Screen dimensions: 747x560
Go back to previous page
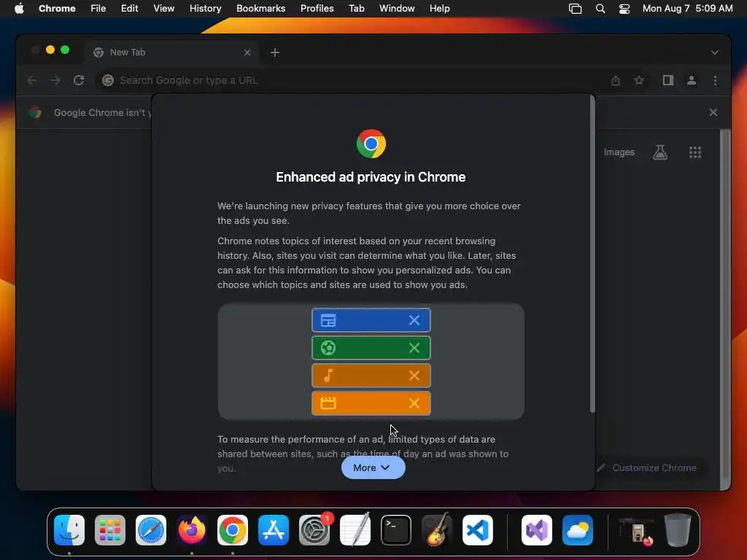32,80
